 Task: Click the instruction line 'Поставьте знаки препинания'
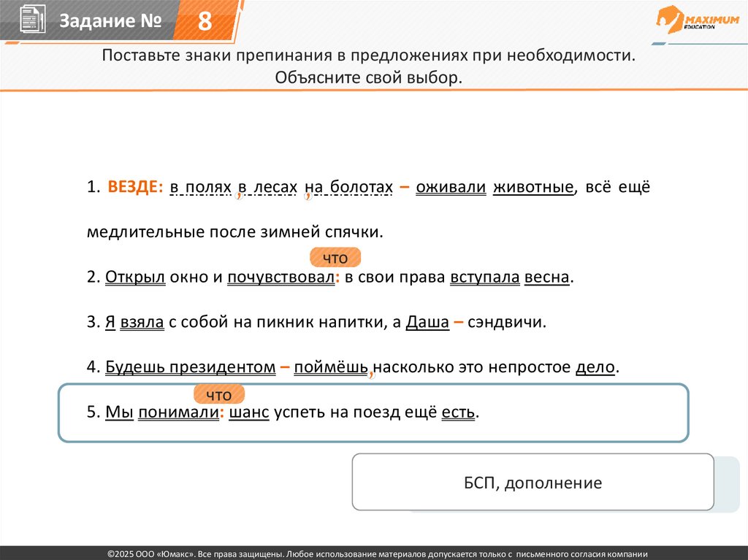(x=369, y=55)
